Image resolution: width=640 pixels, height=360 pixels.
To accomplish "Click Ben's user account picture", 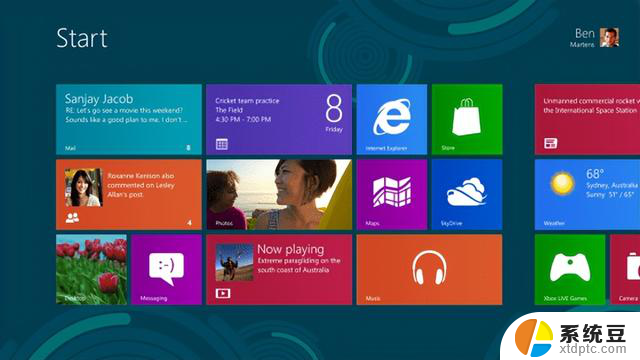I will [609, 38].
